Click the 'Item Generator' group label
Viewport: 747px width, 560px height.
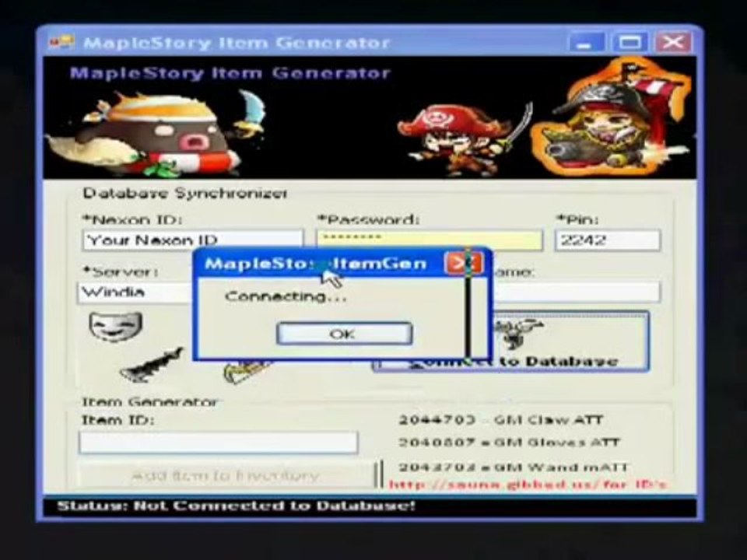[149, 402]
